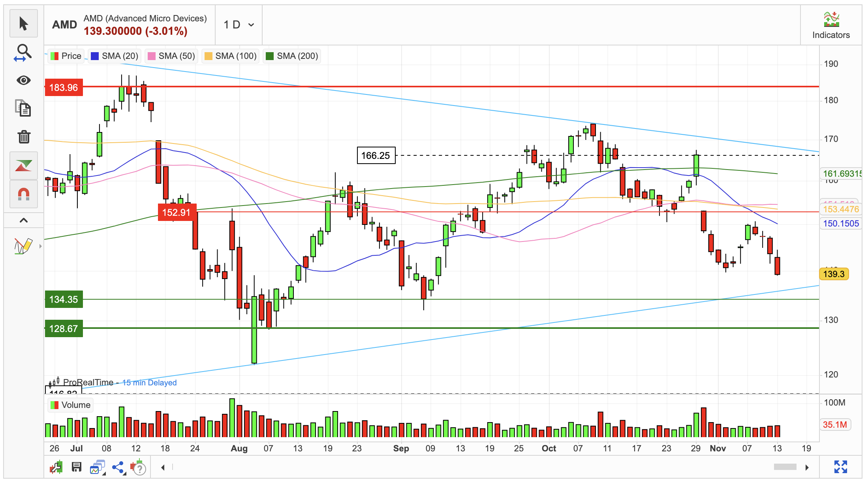This screenshot has height=483, width=868.
Task: Toggle the Volume legend item
Action: 70,405
